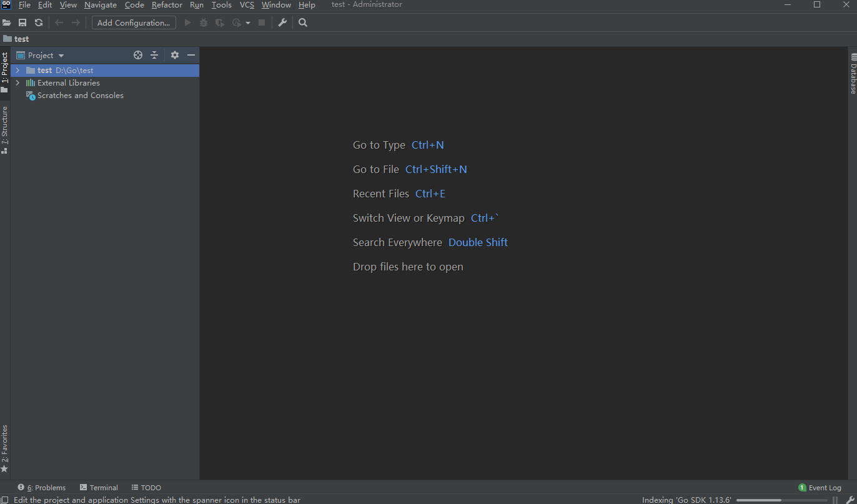Click the Add Configuration button

(134, 22)
